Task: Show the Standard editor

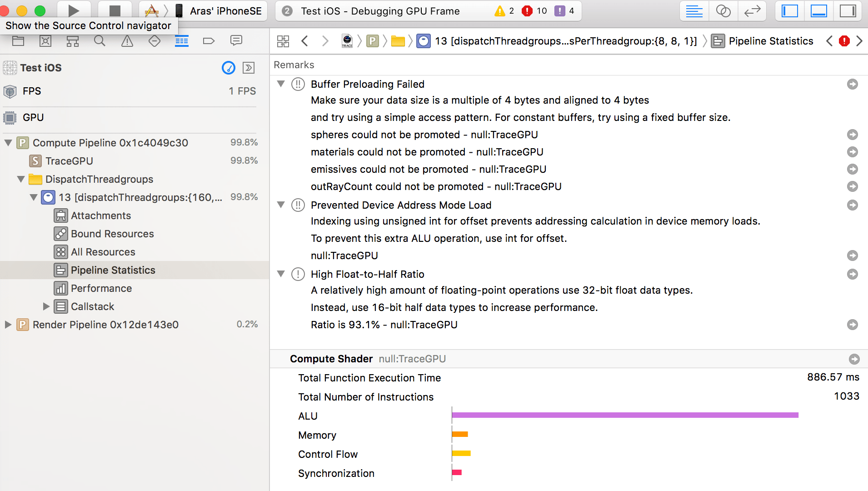Action: [694, 11]
